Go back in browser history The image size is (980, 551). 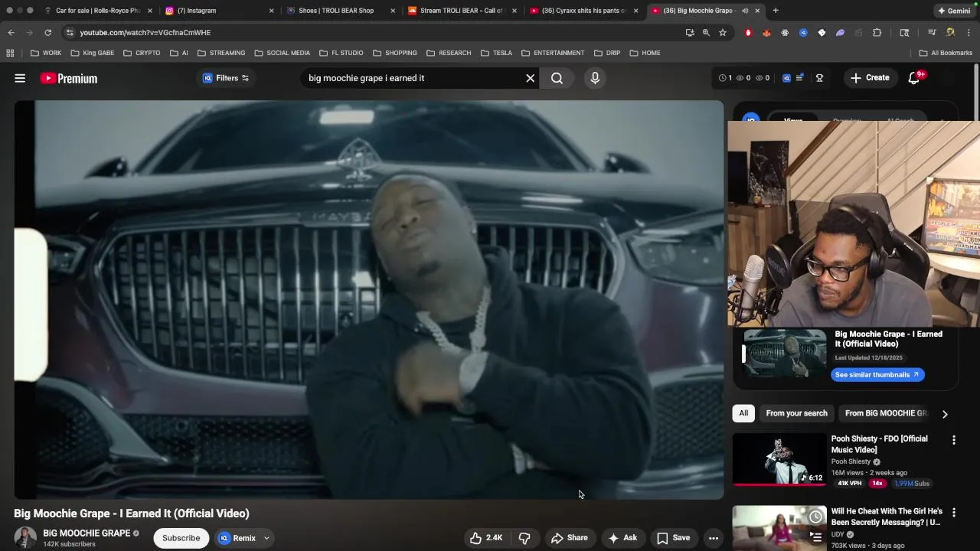tap(11, 32)
